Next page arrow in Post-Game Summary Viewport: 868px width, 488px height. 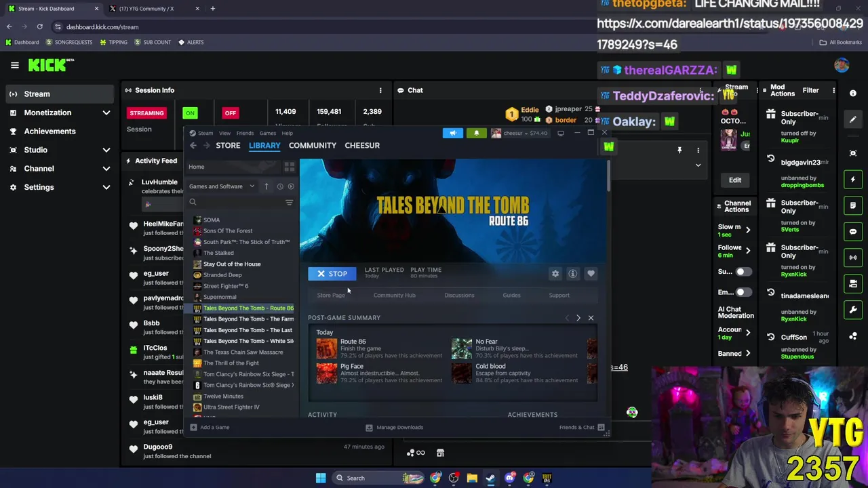click(x=578, y=318)
